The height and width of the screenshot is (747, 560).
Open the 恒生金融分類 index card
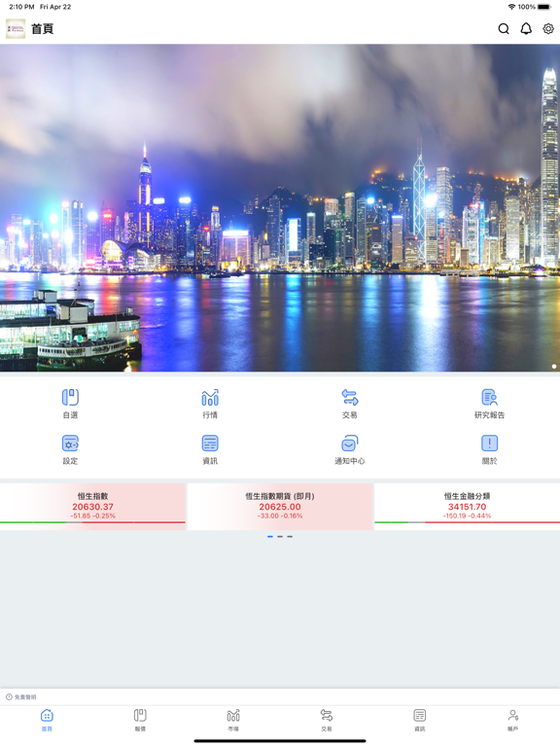(467, 507)
